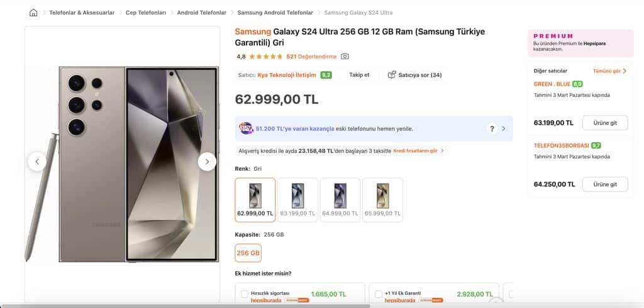The width and height of the screenshot is (644, 308).
Task: Open the 521 Değerlendirme reviews link
Action: [311, 57]
